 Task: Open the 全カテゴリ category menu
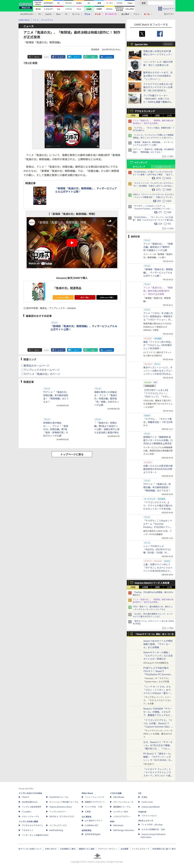tap(169, 14)
